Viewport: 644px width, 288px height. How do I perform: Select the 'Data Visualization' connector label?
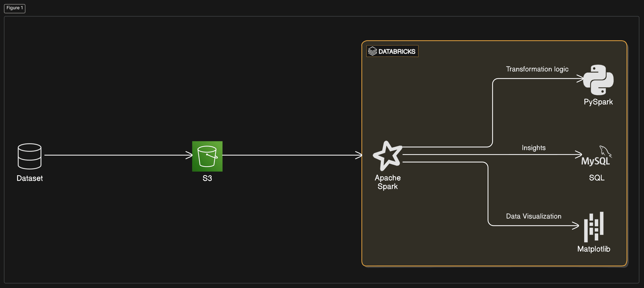pyautogui.click(x=534, y=216)
